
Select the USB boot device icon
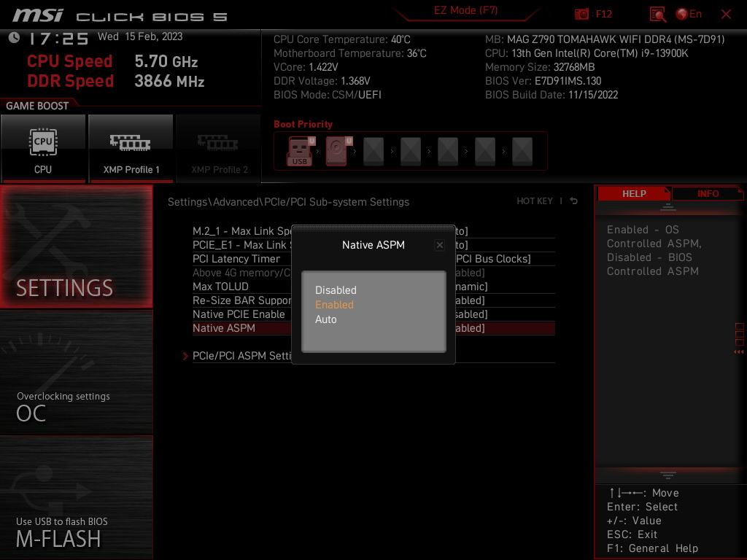coord(301,151)
